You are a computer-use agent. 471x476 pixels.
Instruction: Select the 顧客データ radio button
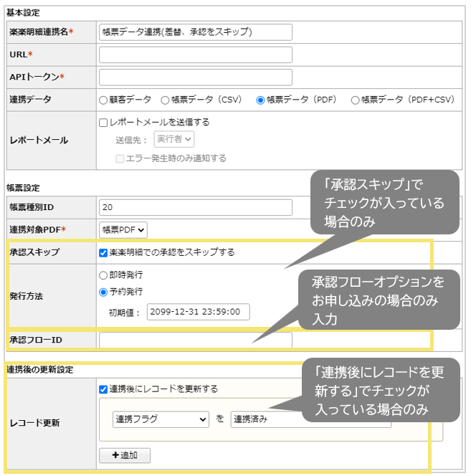tap(103, 100)
